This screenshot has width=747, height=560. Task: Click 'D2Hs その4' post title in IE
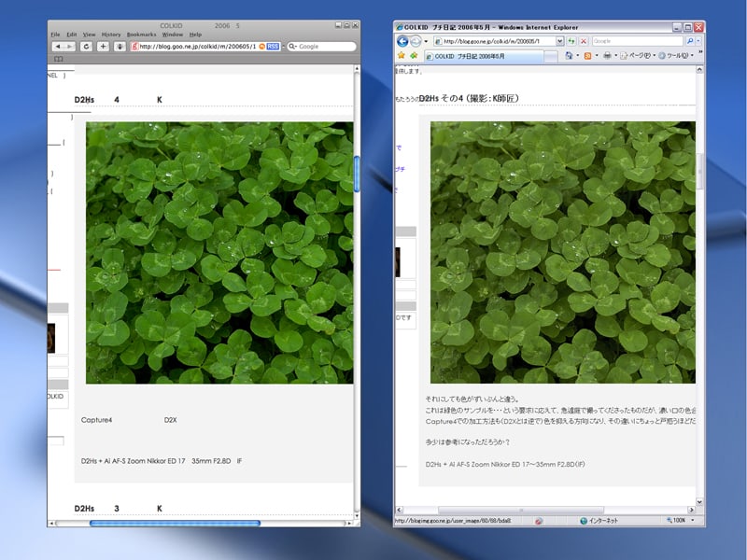pyautogui.click(x=469, y=98)
